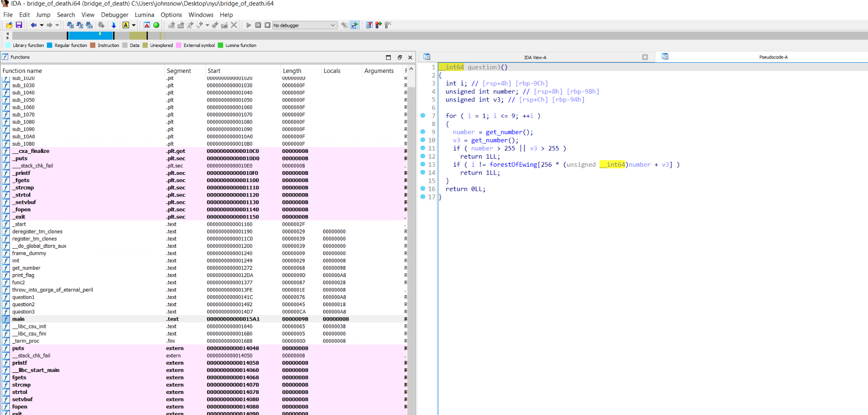Toggle breakpoint dot on pseudocode line 16
868x415 pixels.
click(x=422, y=189)
